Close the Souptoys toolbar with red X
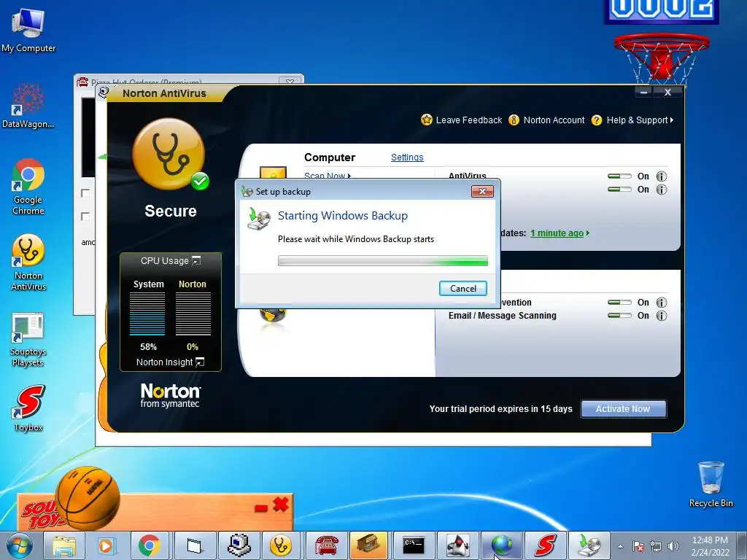Image resolution: width=747 pixels, height=560 pixels. tap(281, 505)
